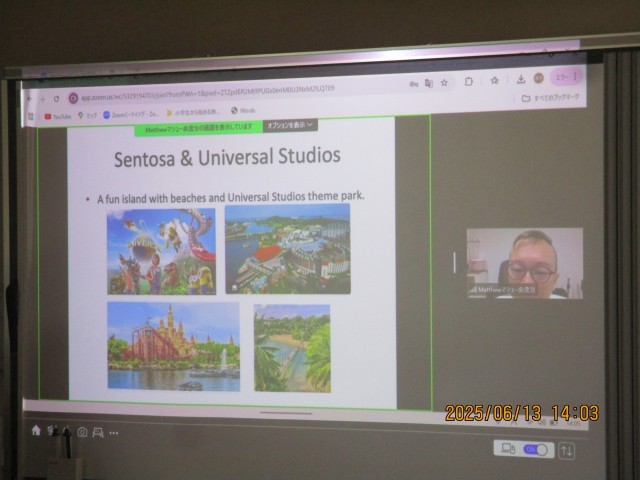640x480 pixels.
Task: Open the three dots more options icon
Action: coord(114,433)
